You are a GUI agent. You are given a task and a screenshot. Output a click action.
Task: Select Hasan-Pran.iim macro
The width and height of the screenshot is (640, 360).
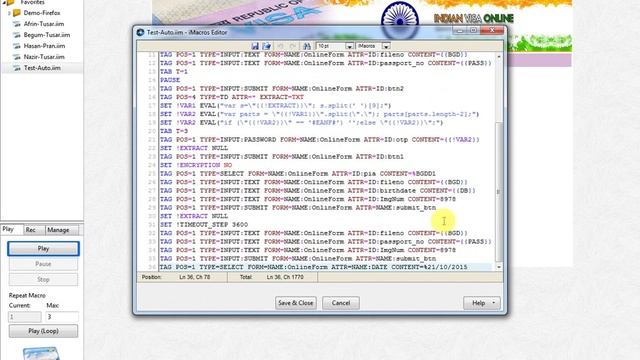point(44,46)
